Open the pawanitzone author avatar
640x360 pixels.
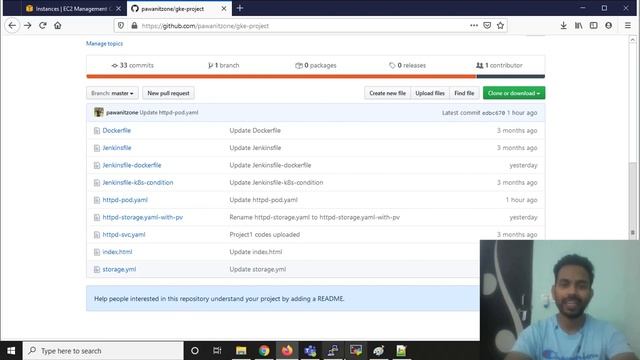pyautogui.click(x=99, y=112)
